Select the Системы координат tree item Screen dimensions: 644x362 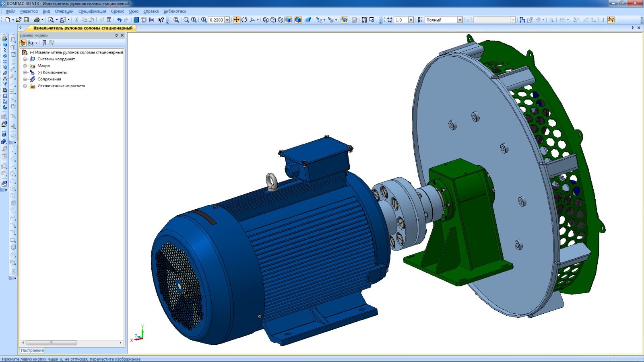pos(56,59)
